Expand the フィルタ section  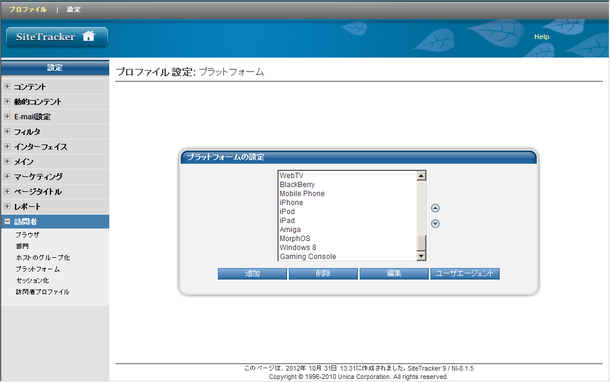pyautogui.click(x=7, y=131)
